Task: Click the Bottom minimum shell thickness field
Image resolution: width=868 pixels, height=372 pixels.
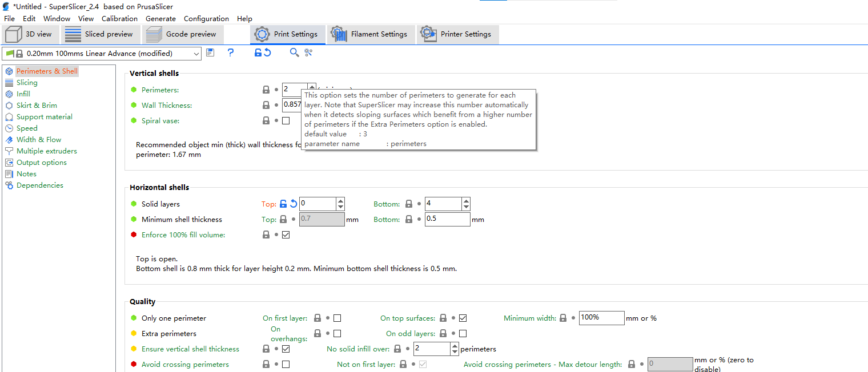Action: (x=447, y=219)
